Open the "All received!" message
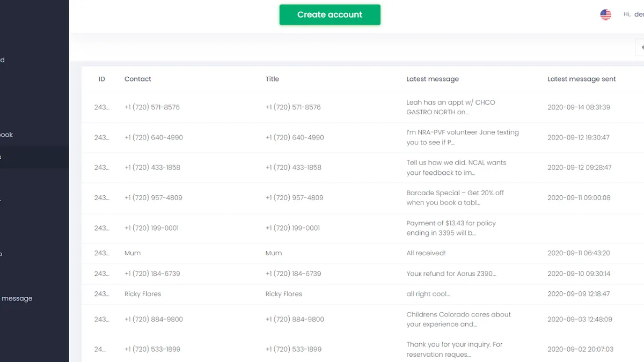644x362 pixels. click(426, 253)
